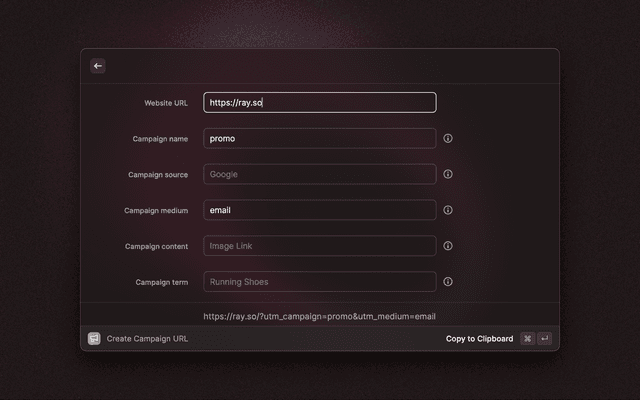The image size is (640, 400).
Task: Select the Campaign source field with Google placeholder
Action: [320, 174]
